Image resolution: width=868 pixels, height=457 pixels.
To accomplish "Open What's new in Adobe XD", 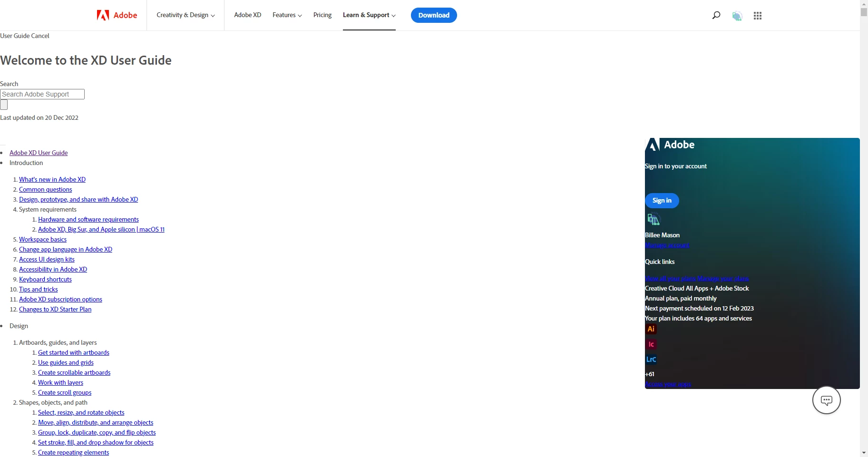I will 52,179.
